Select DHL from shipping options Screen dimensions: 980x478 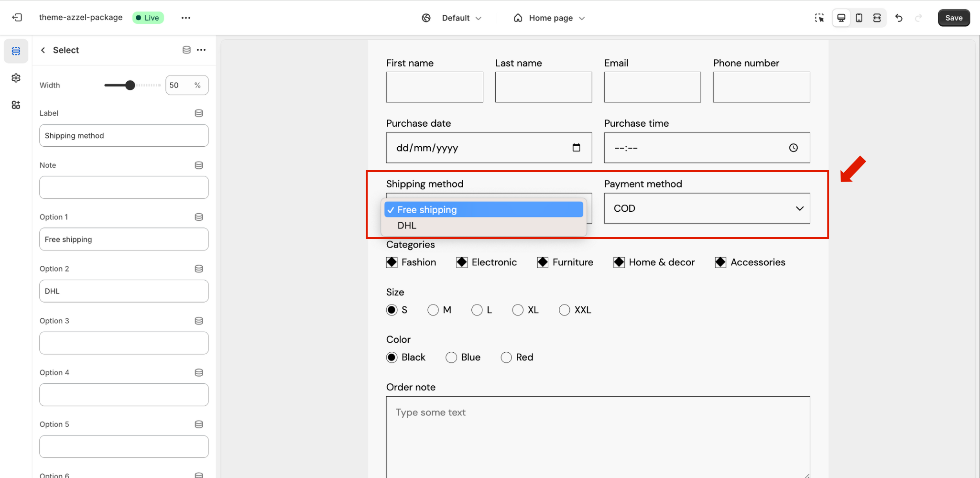pyautogui.click(x=407, y=226)
